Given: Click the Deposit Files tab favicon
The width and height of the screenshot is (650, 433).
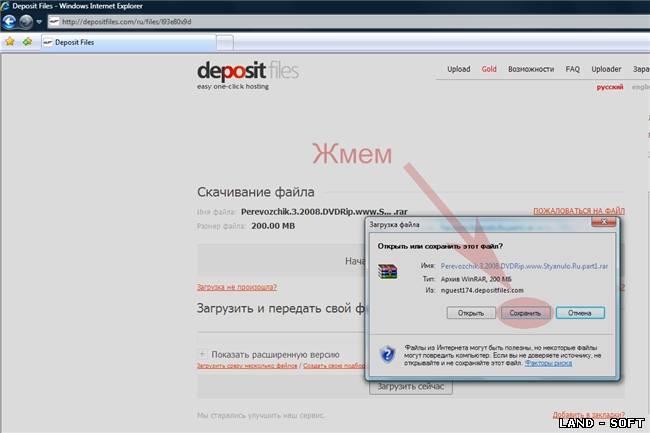Looking at the screenshot, I should 48,42.
